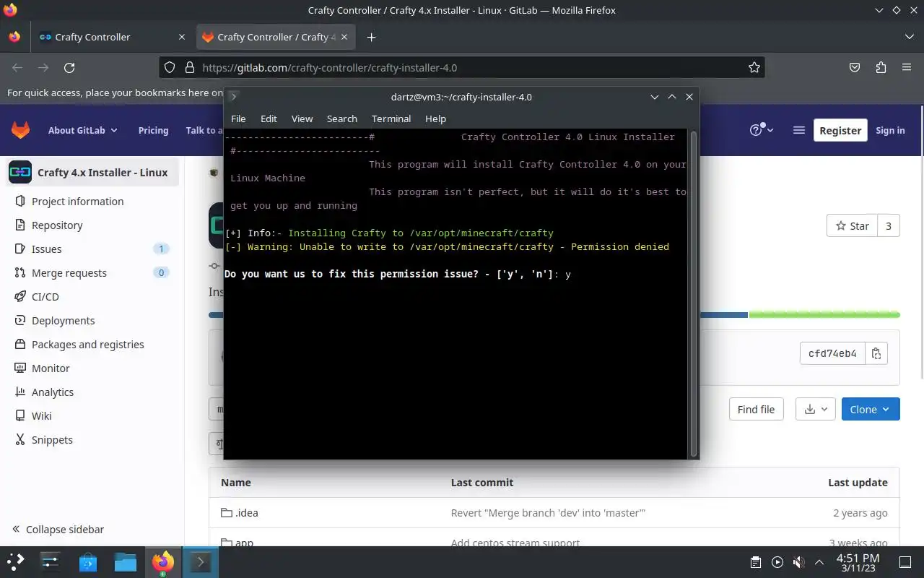
Task: Open the app folder
Action: point(237,543)
